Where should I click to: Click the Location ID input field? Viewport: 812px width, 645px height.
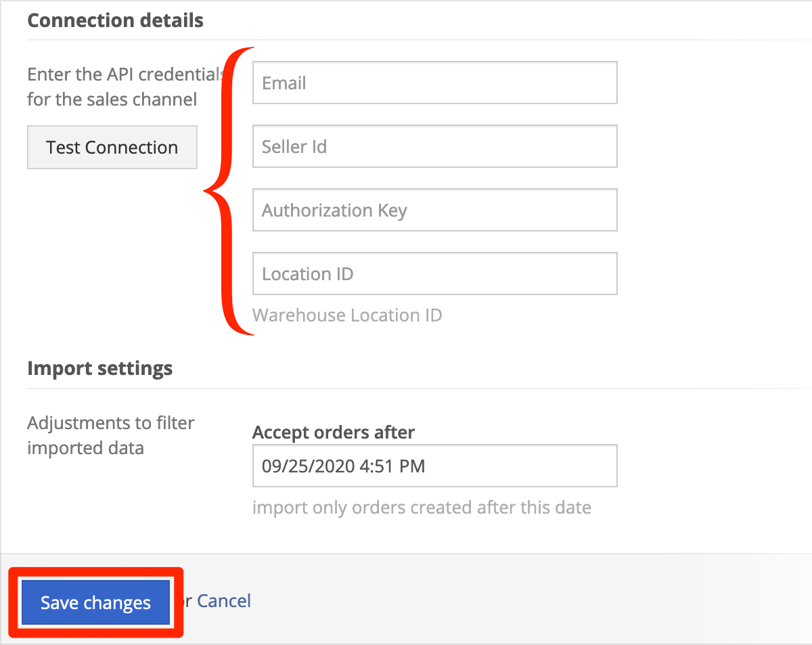[x=435, y=273]
